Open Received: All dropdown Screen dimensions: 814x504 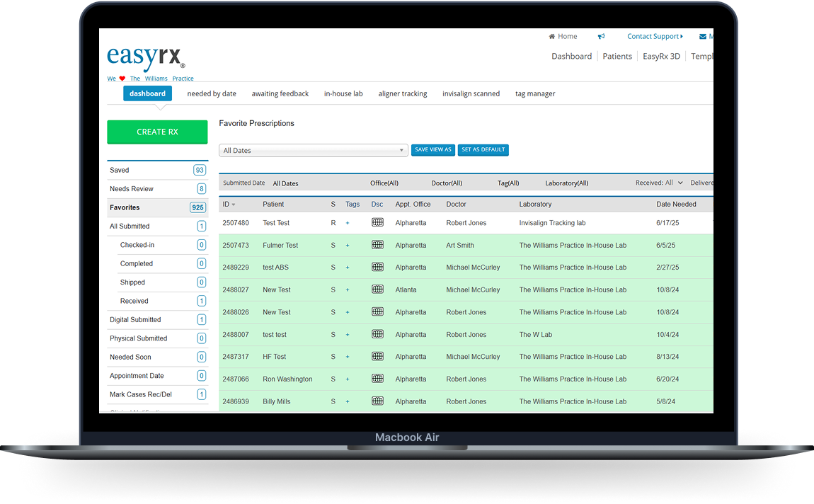(659, 183)
